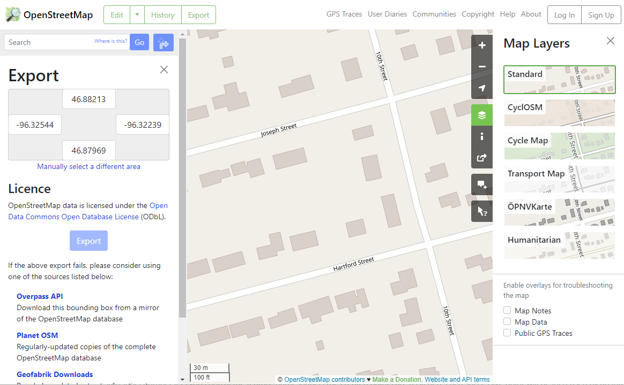Enable Public GPS Traces overlay
Viewport: 624px width, 385px height.
[x=507, y=332]
